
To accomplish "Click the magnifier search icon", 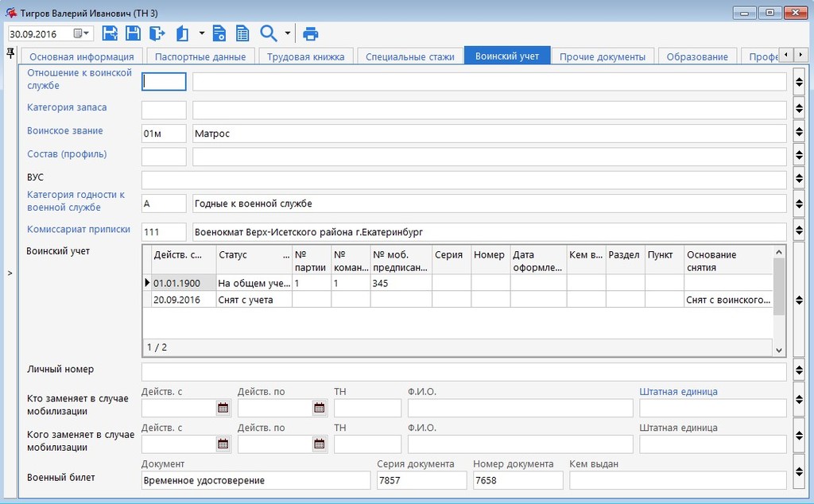I will coord(269,33).
